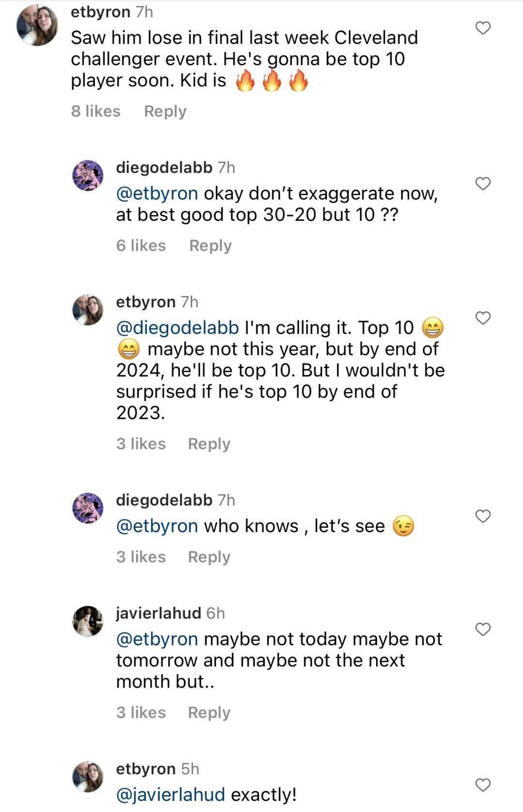Viewport: 523px width, 812px height.
Task: Tap @javierlahud mention in 'exactly!' reply
Action: (170, 795)
